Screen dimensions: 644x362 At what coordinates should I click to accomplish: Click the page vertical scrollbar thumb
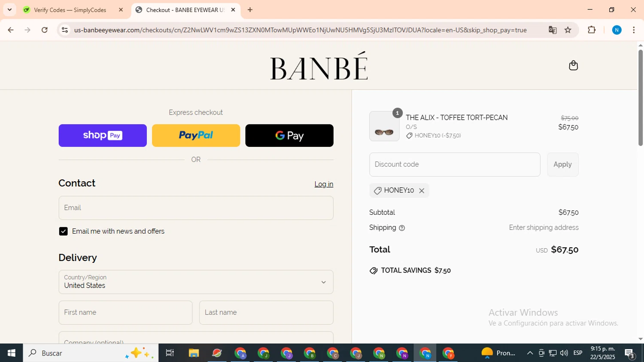pyautogui.click(x=640, y=97)
